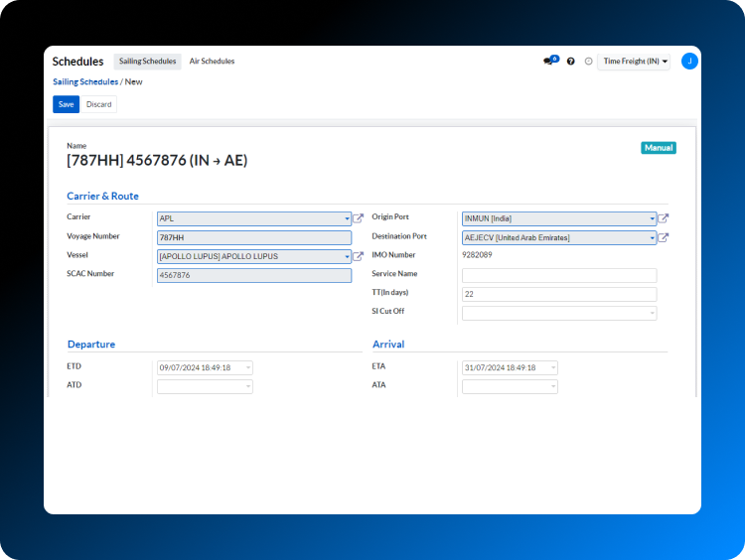Click the Schedules app title
The height and width of the screenshot is (560, 745).
tap(77, 62)
